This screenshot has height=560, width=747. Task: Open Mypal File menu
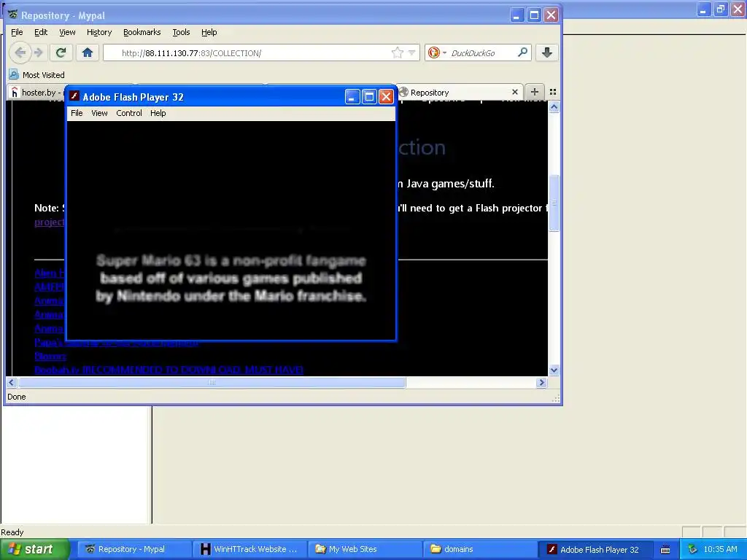tap(17, 32)
